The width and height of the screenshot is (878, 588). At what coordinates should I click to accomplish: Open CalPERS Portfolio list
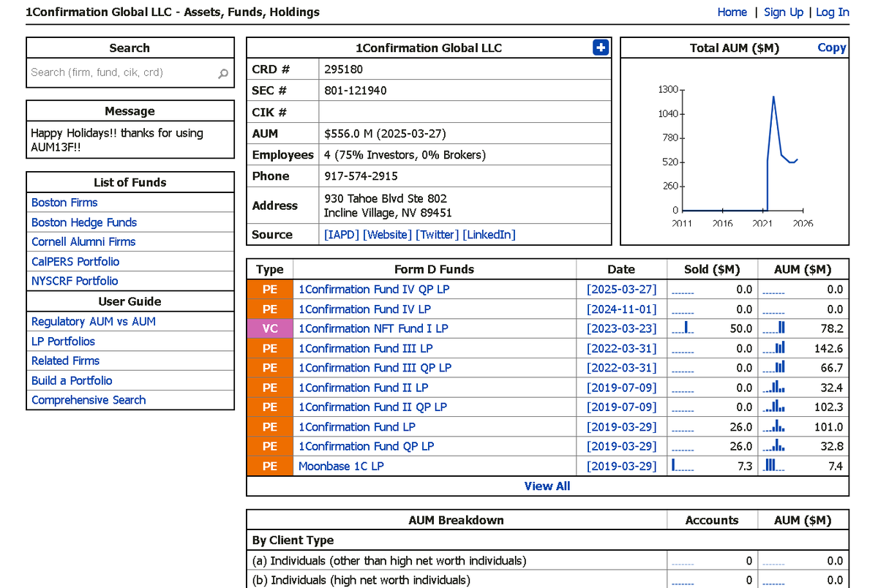(75, 261)
